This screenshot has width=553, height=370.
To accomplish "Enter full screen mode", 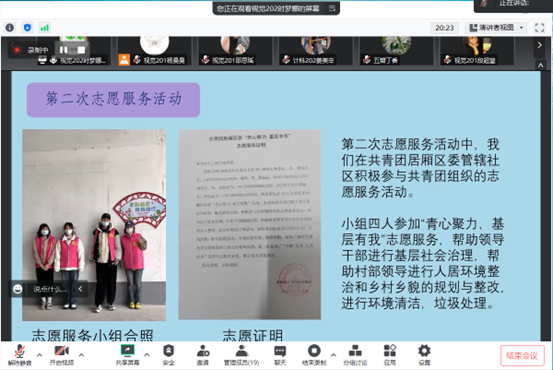I will click(540, 28).
